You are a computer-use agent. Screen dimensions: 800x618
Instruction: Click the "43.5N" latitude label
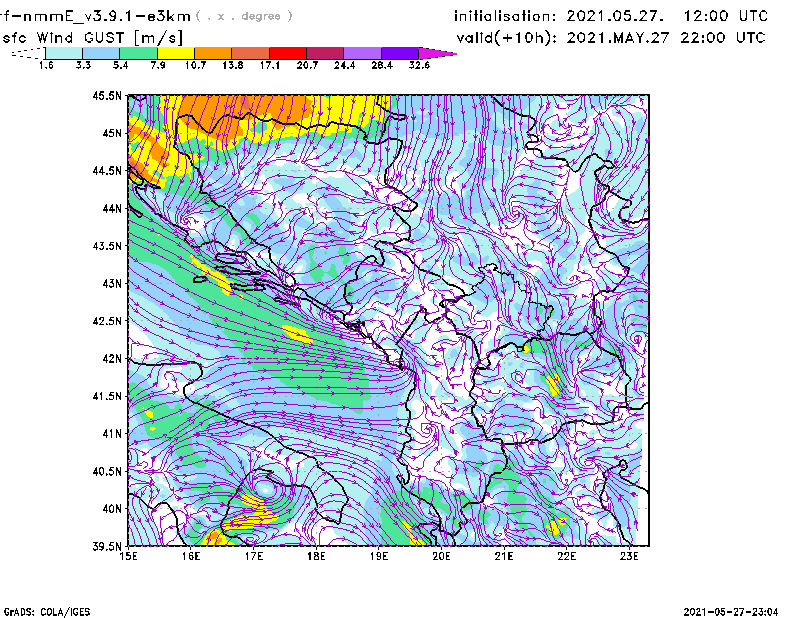(107, 246)
